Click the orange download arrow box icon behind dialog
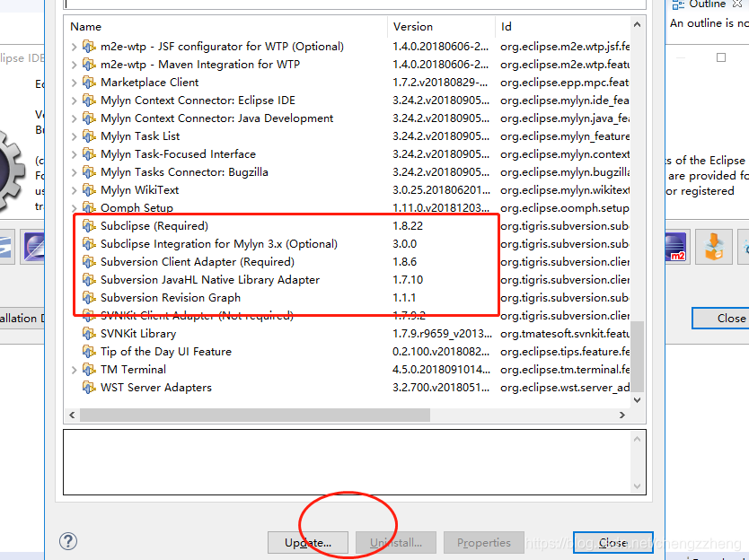 coord(714,246)
